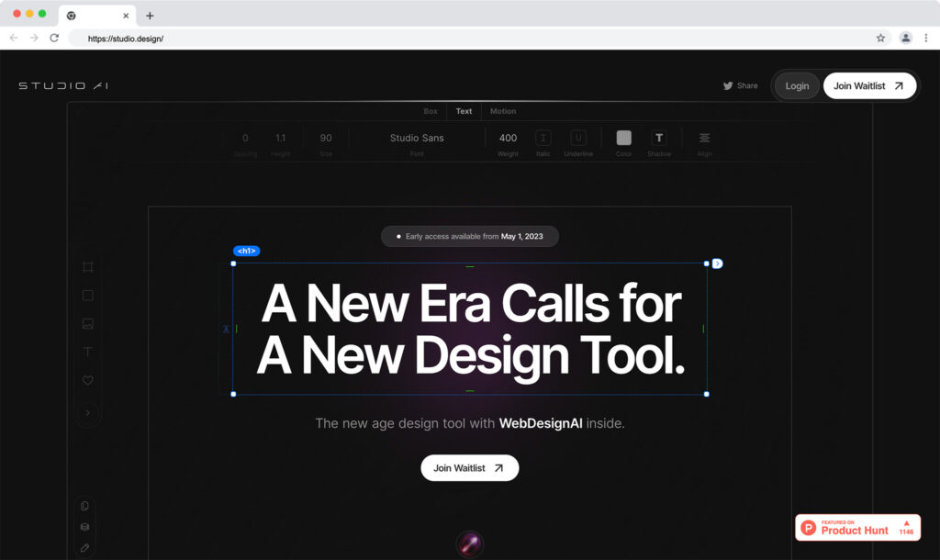Open the font Weight 400 selector
The width and height of the screenshot is (940, 560).
508,138
